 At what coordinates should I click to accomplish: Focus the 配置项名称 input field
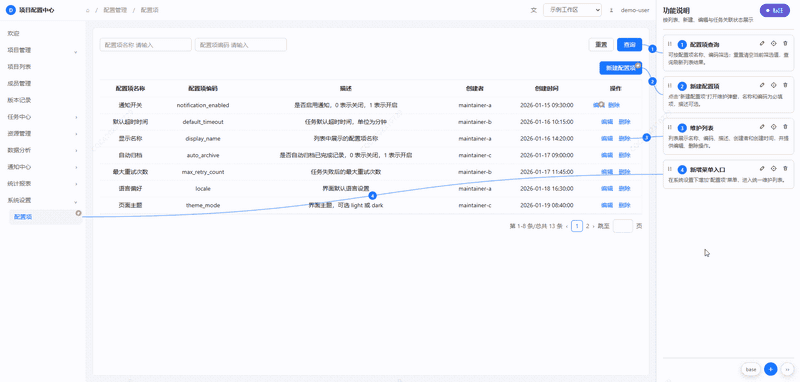tap(146, 45)
